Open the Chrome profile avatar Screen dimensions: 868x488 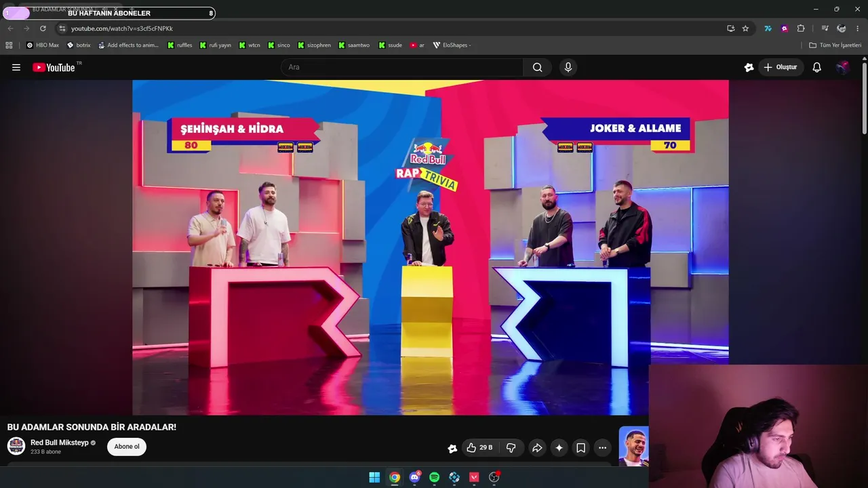[x=842, y=28]
